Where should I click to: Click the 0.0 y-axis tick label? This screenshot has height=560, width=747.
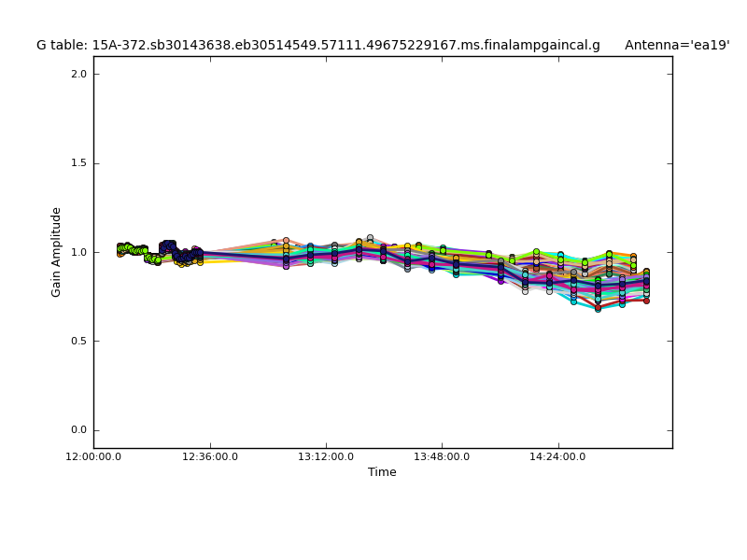pyautogui.click(x=78, y=430)
